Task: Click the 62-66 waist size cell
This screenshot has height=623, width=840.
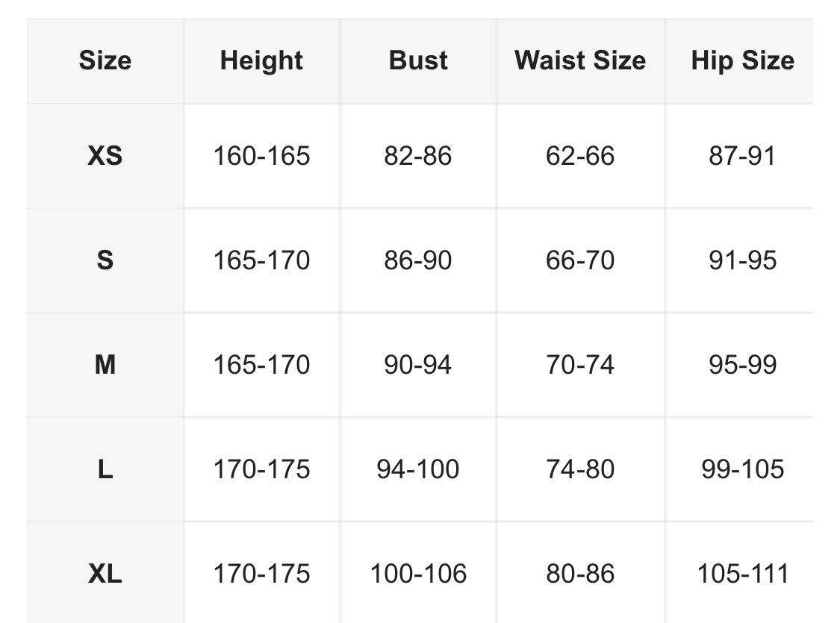Action: [580, 156]
